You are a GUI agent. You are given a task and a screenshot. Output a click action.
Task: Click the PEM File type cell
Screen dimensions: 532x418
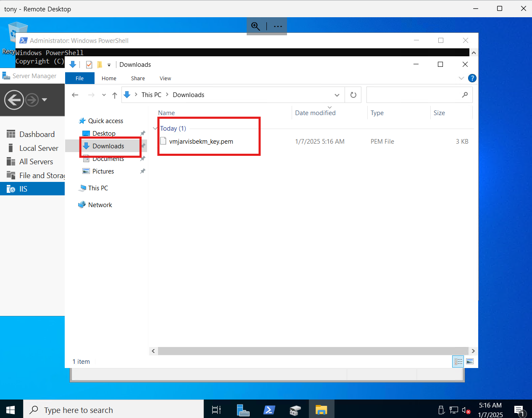[x=382, y=142]
